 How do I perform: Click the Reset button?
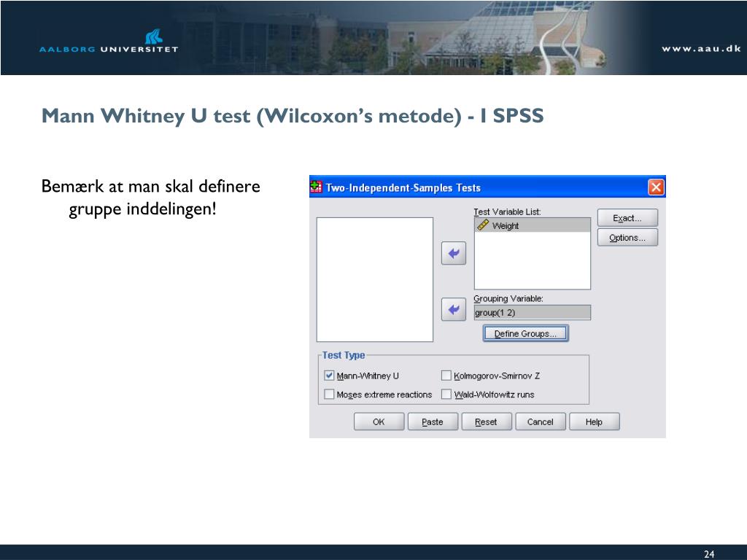click(x=487, y=421)
